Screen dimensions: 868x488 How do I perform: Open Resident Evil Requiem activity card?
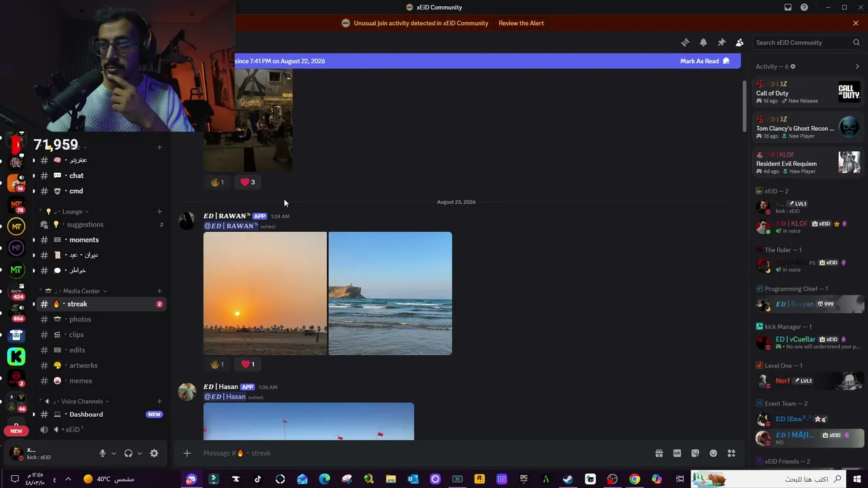(x=808, y=163)
